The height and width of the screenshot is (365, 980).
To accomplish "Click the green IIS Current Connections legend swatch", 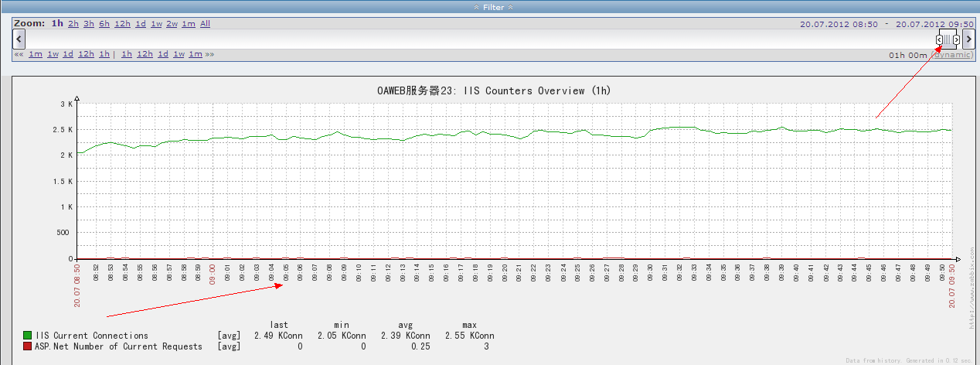I will click(x=27, y=336).
